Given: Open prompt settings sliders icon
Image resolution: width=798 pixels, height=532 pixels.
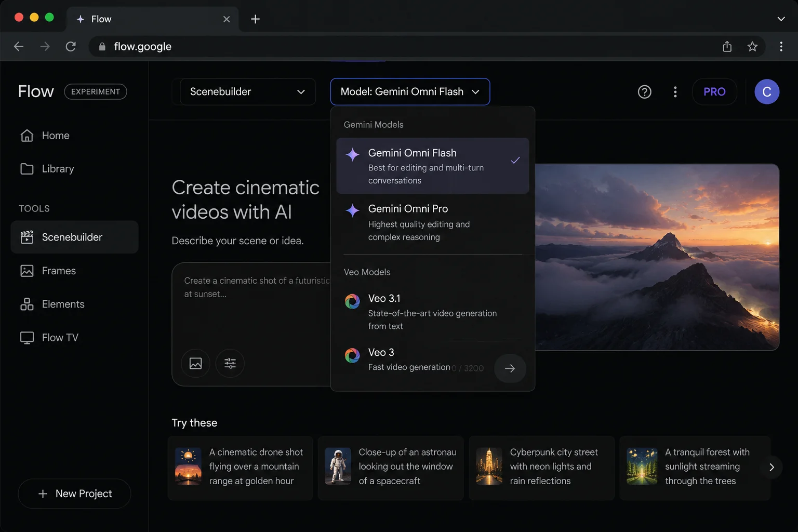Looking at the screenshot, I should click(230, 363).
